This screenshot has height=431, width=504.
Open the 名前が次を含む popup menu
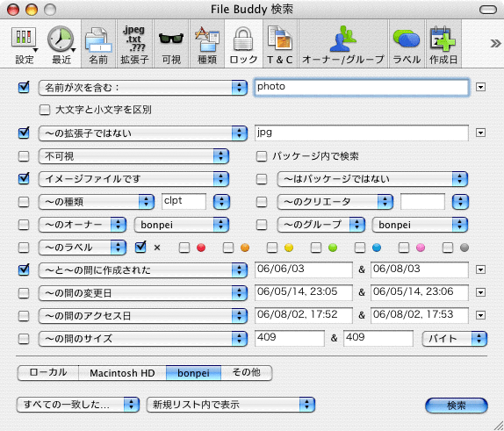point(143,88)
